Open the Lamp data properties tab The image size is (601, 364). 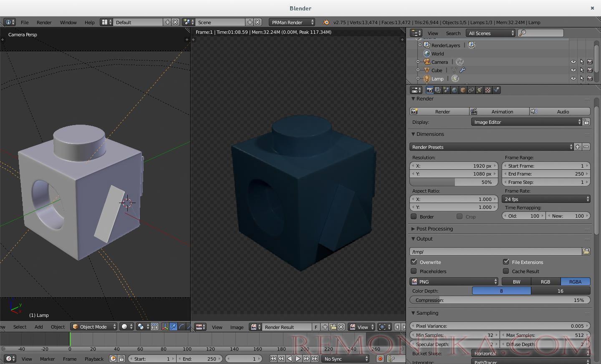pos(480,90)
